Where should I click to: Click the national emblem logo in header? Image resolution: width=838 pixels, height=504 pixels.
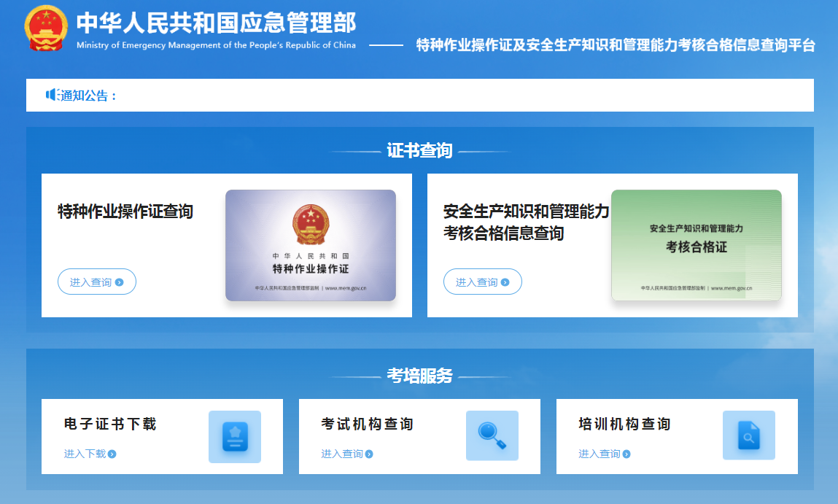pos(46,28)
